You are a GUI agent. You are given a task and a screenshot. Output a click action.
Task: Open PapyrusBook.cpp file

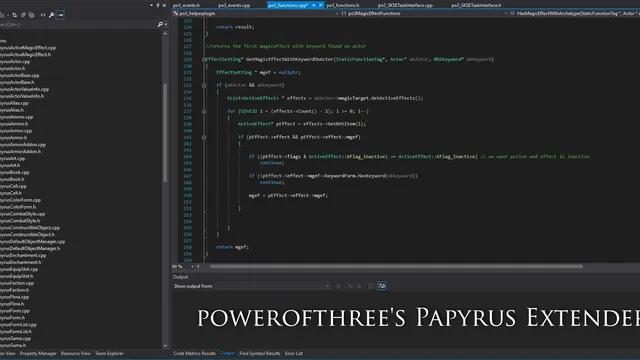coord(15,172)
